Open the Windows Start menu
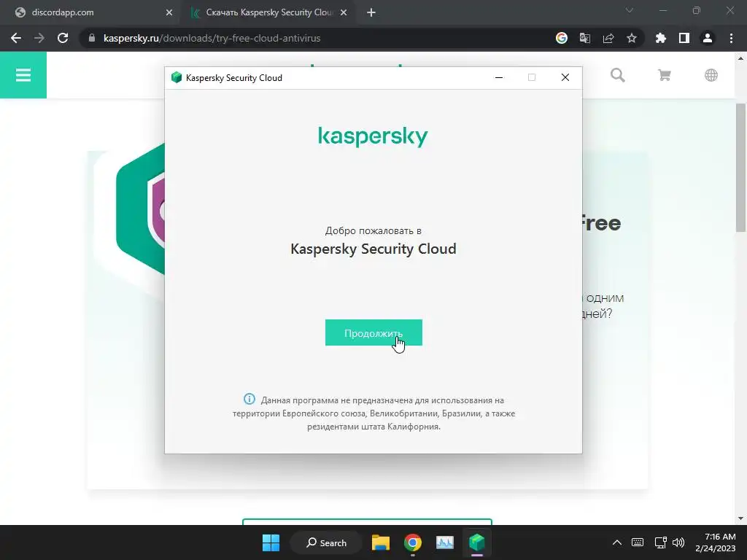This screenshot has height=560, width=747. pos(271,542)
